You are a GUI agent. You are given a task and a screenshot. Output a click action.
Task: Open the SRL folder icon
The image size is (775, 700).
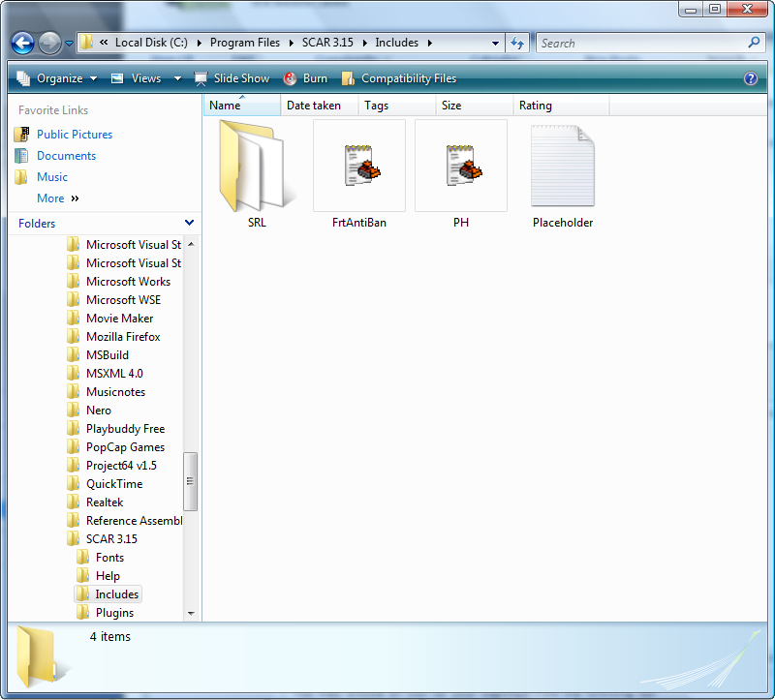pos(252,165)
